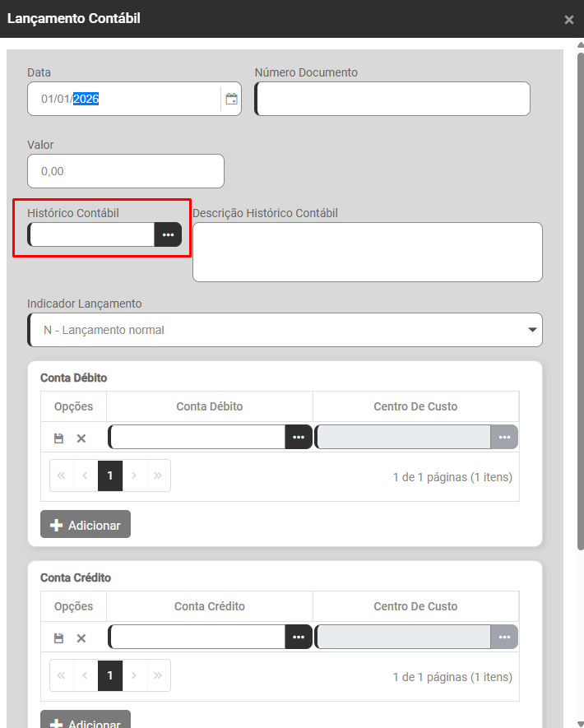This screenshot has width=584, height=728.
Task: Click the Opções header in Conta Débito table
Action: pyautogui.click(x=73, y=406)
